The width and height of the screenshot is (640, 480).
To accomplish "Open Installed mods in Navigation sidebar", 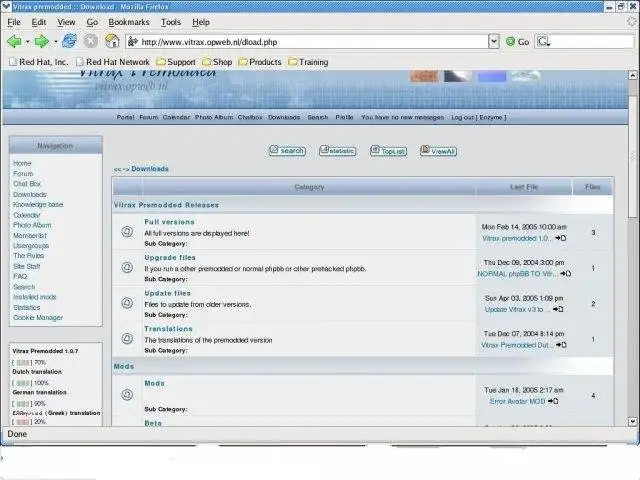I will pos(35,297).
